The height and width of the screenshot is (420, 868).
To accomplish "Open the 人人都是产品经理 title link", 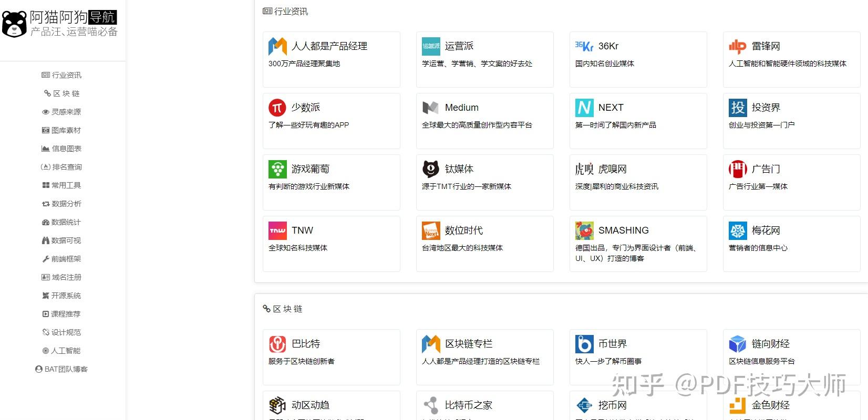I will click(329, 46).
